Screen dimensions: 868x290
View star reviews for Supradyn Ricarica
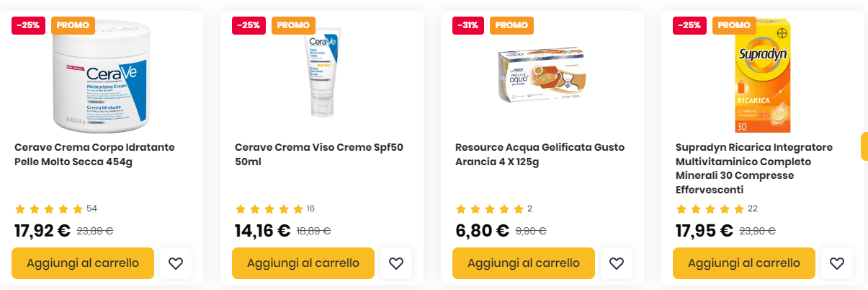point(710,209)
